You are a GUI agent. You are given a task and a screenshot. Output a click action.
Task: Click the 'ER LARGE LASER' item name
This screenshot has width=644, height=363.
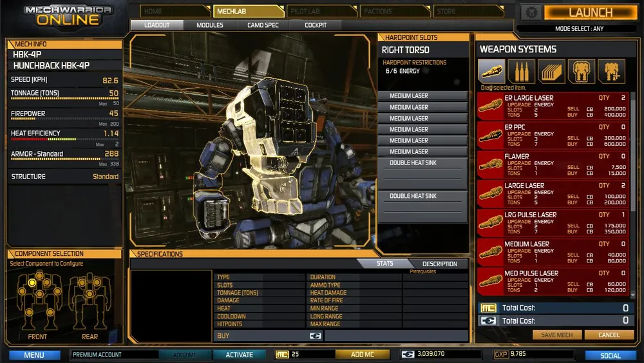coord(529,98)
